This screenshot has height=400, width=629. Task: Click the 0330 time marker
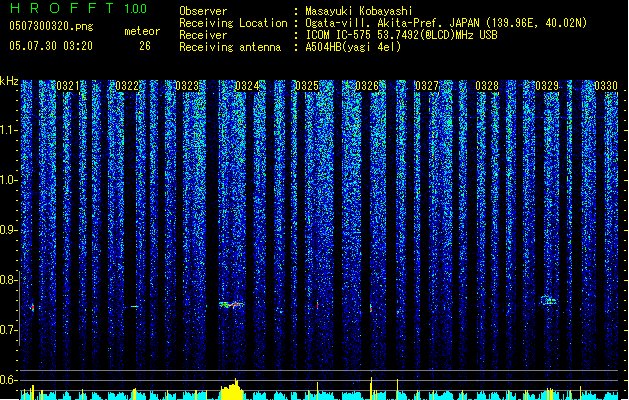(x=606, y=86)
